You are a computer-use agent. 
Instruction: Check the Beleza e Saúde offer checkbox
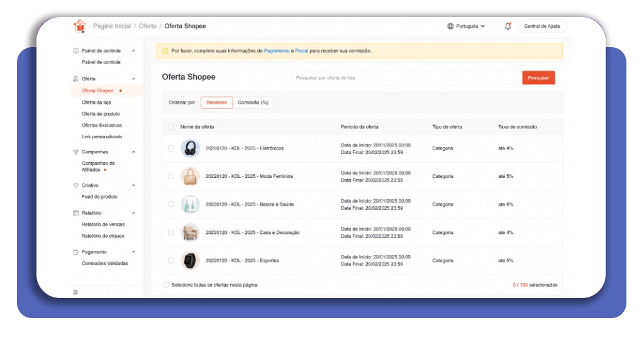click(x=171, y=204)
